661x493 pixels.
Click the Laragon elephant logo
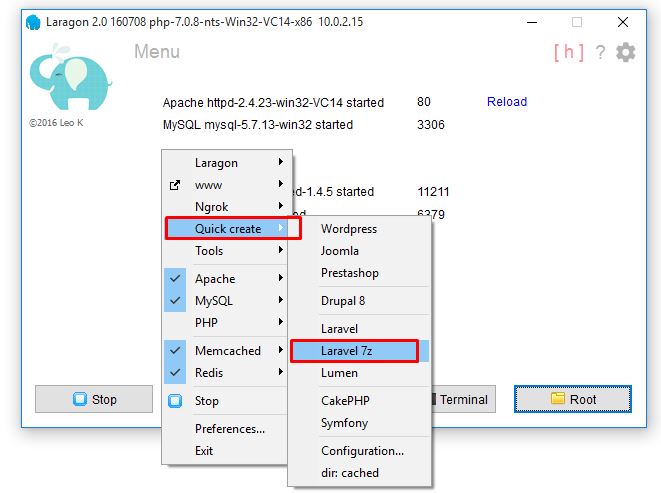(70, 78)
